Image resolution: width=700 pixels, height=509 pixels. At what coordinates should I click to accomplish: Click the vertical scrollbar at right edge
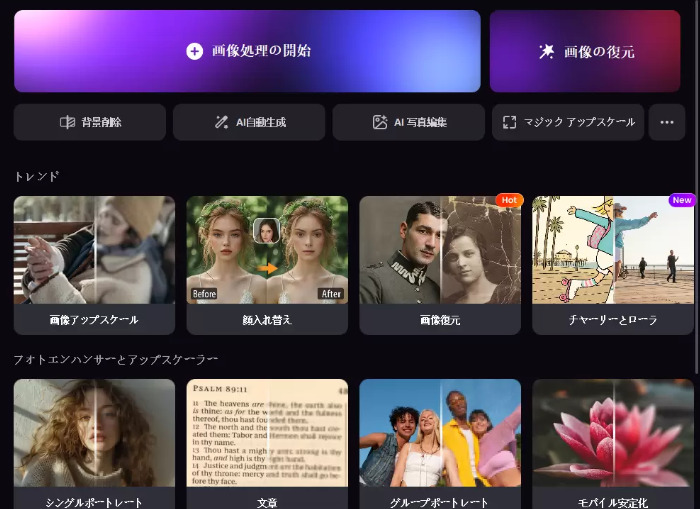[697, 188]
